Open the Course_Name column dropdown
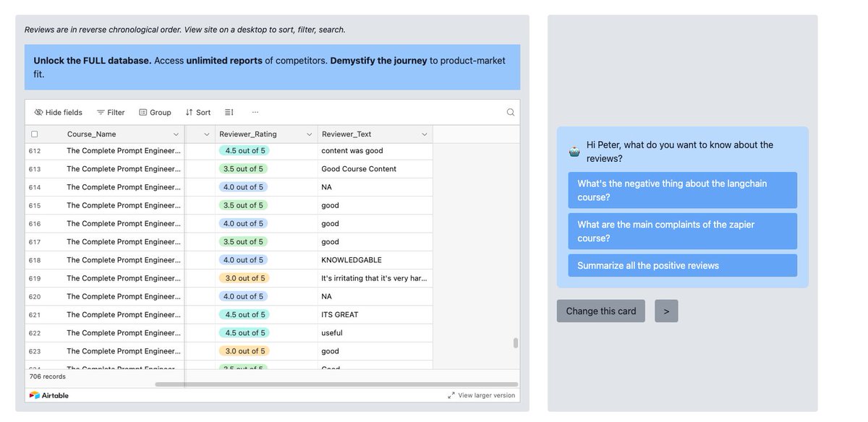 click(x=175, y=134)
